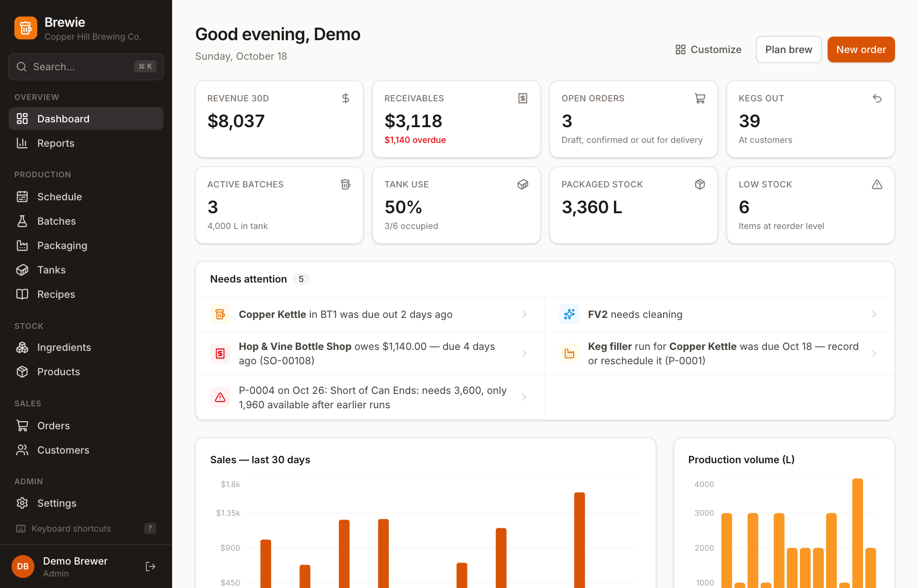This screenshot has width=918, height=588.
Task: Click the package icon on Packaged Stock card
Action: (x=700, y=185)
